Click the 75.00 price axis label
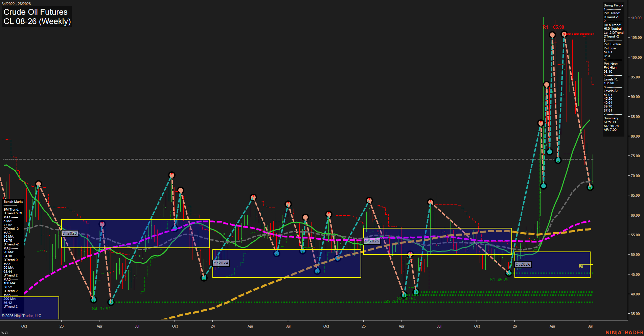This screenshot has height=336, width=644. pyautogui.click(x=635, y=156)
